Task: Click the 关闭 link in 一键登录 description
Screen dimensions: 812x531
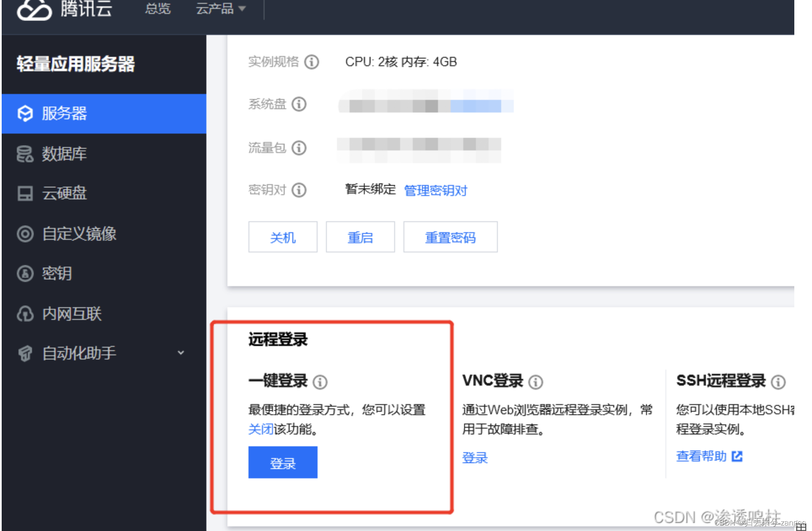Action: coord(261,429)
